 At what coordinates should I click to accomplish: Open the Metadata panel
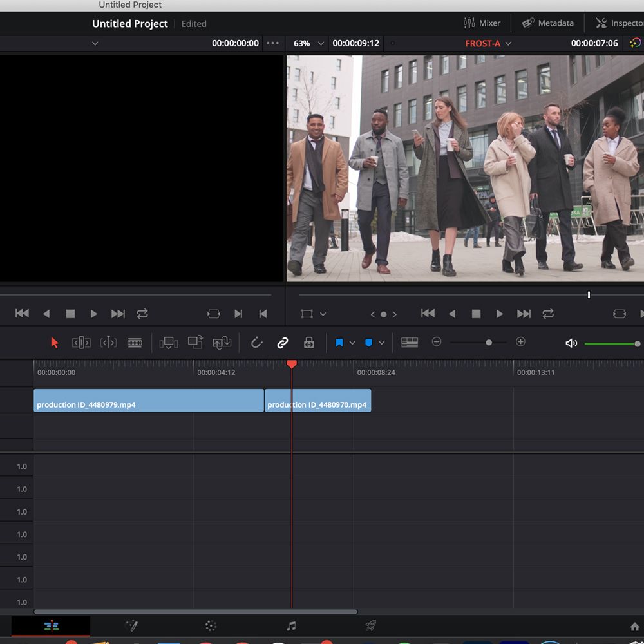point(548,23)
